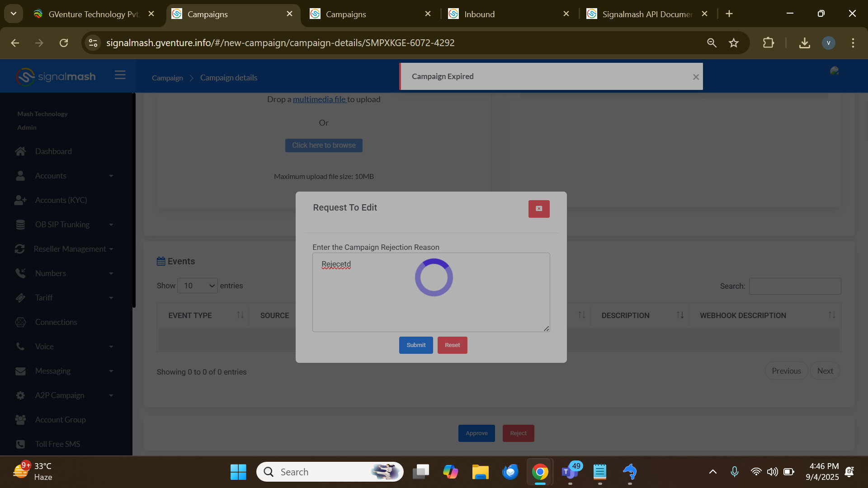Open the Account Group sidebar icon
The image size is (868, 488).
[x=20, y=420]
